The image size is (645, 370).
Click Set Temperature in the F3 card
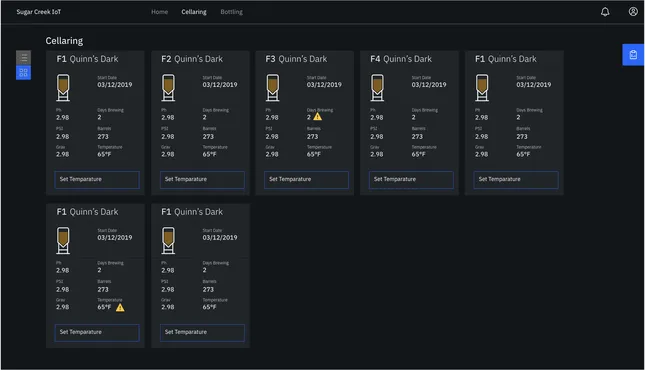[x=306, y=180]
